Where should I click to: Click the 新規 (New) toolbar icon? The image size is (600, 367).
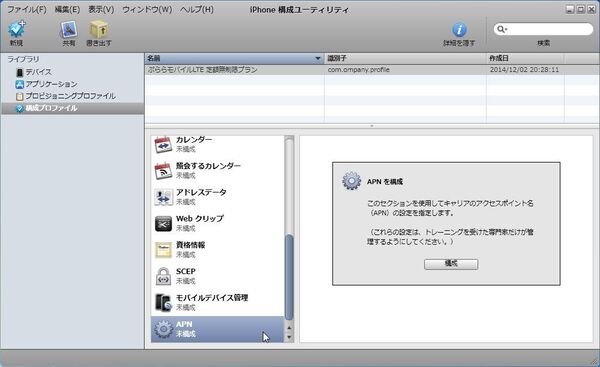[17, 29]
